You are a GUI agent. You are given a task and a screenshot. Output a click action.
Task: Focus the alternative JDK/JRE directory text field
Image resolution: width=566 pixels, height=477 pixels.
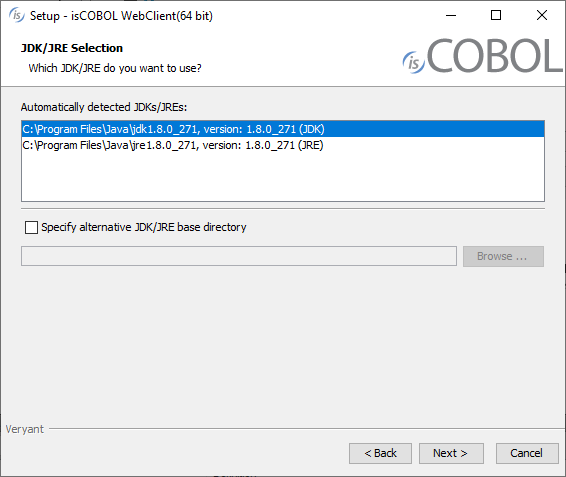(x=239, y=256)
